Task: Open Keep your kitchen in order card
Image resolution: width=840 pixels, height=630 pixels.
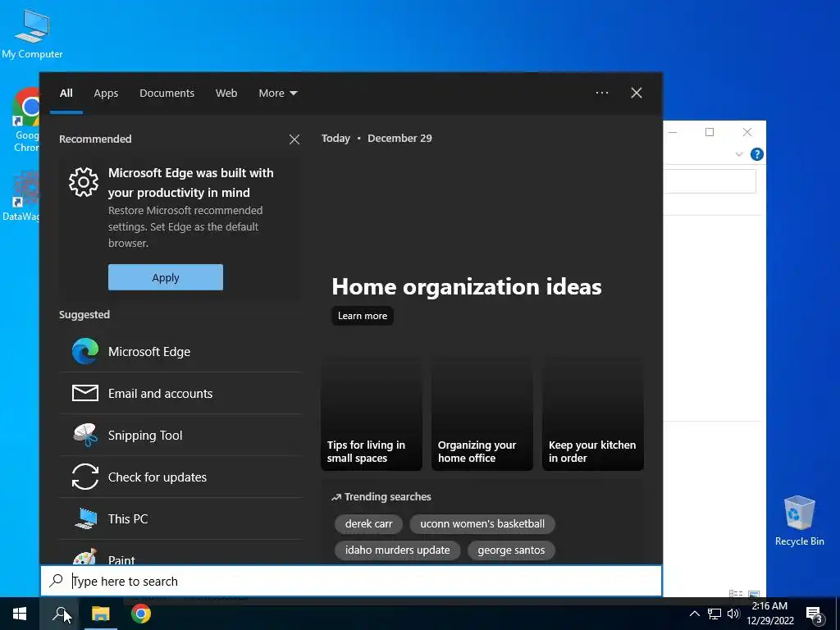Action: pos(593,413)
